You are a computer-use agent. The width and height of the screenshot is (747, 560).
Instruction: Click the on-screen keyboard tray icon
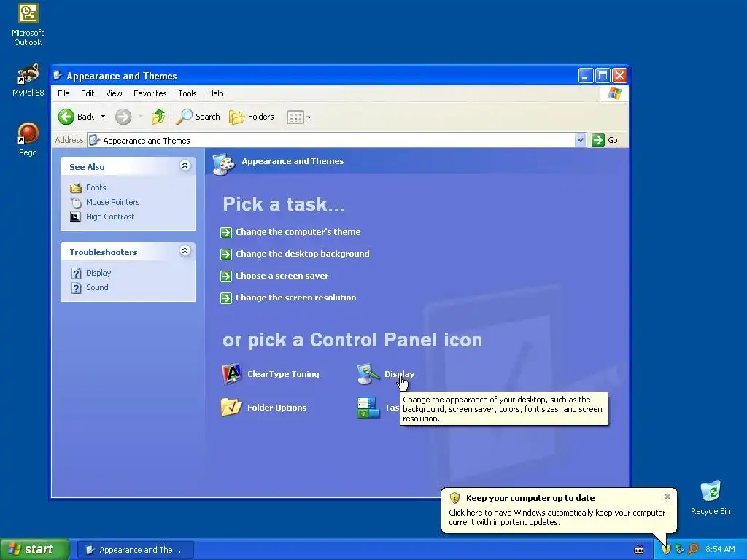[x=639, y=550]
